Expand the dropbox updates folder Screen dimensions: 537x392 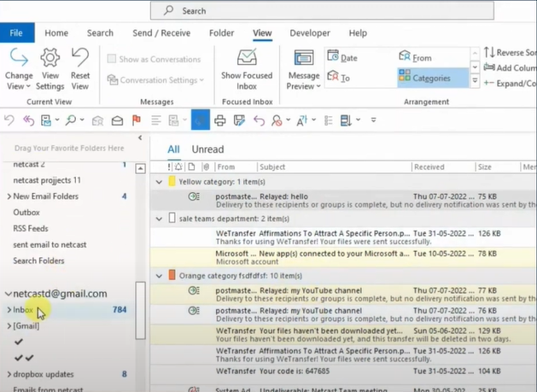click(x=9, y=374)
